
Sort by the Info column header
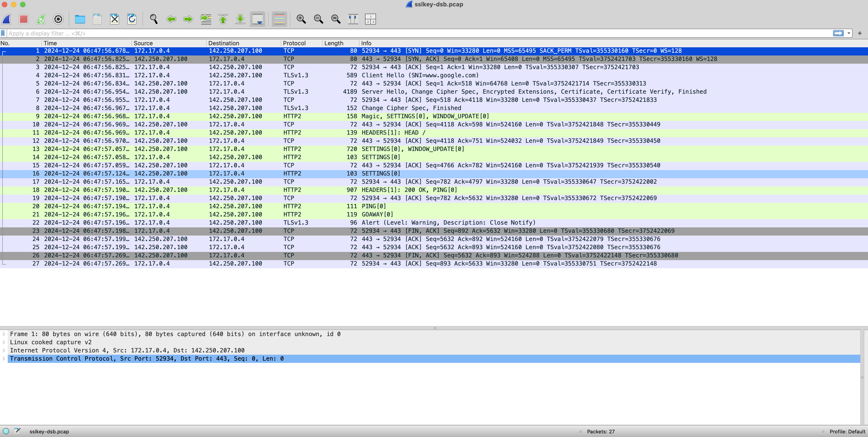613,43
